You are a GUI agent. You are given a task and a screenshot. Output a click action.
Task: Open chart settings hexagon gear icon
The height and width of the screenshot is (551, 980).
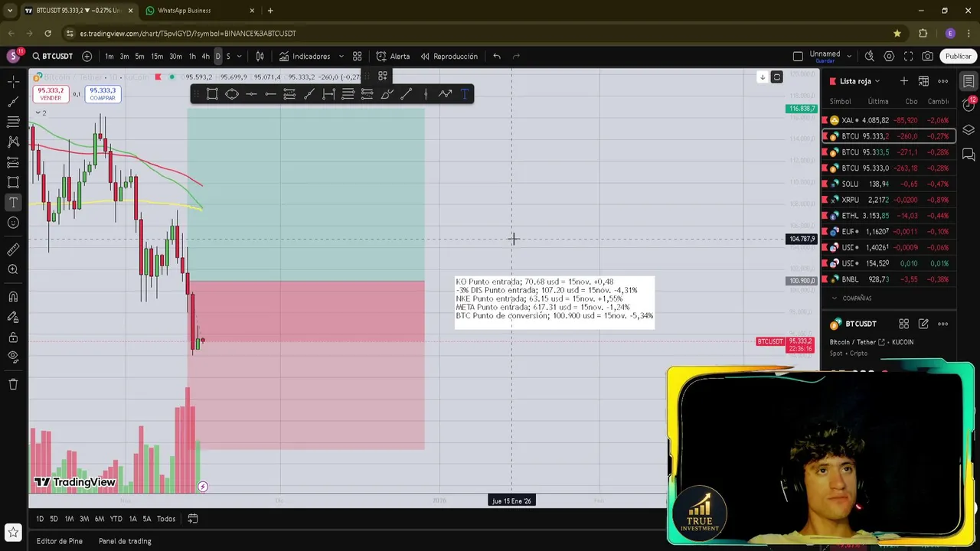pos(889,56)
